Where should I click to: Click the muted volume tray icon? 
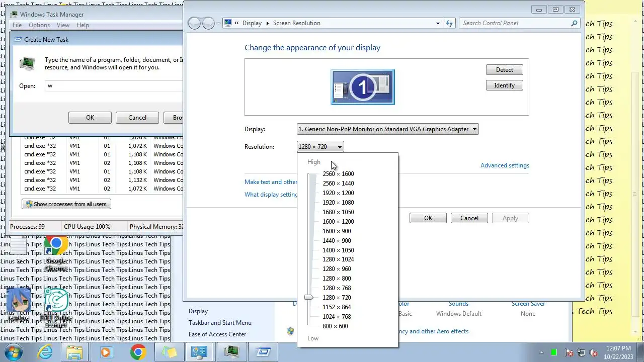(593, 352)
